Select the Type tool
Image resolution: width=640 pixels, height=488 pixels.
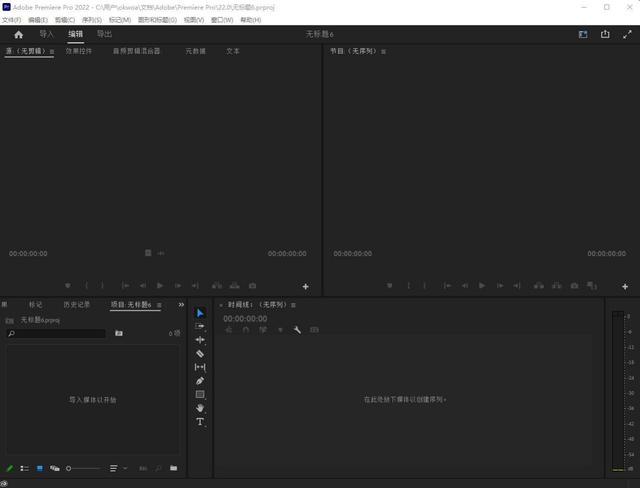[x=200, y=422]
